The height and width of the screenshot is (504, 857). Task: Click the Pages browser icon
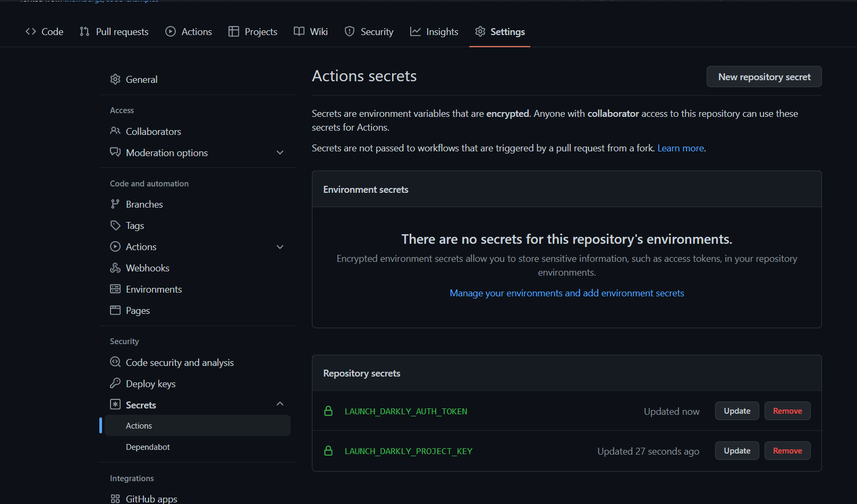(115, 310)
